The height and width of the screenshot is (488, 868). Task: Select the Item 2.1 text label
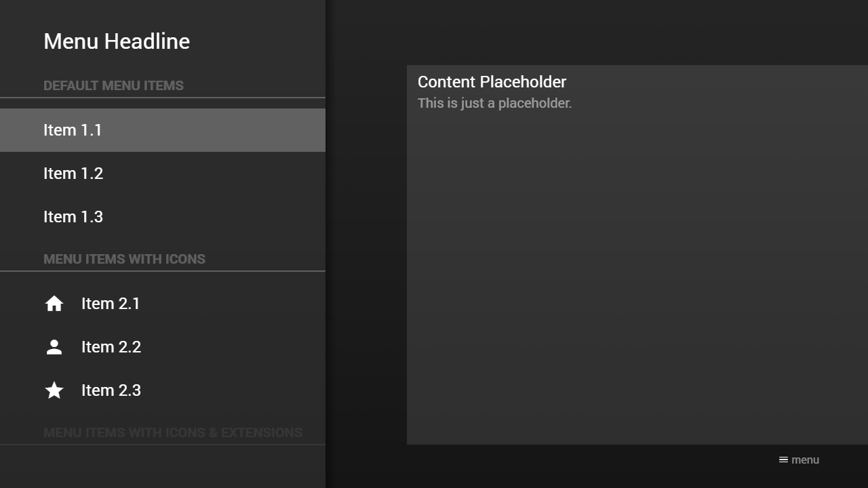pyautogui.click(x=111, y=304)
